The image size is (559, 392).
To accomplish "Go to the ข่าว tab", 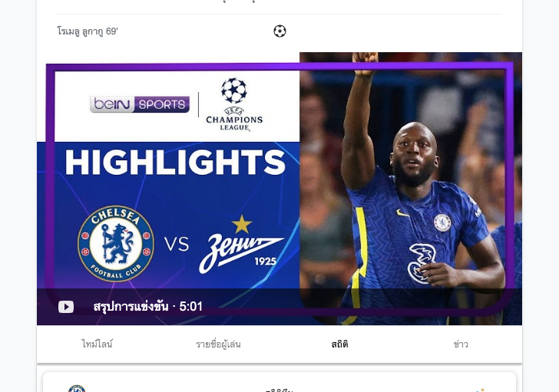I will pyautogui.click(x=461, y=344).
